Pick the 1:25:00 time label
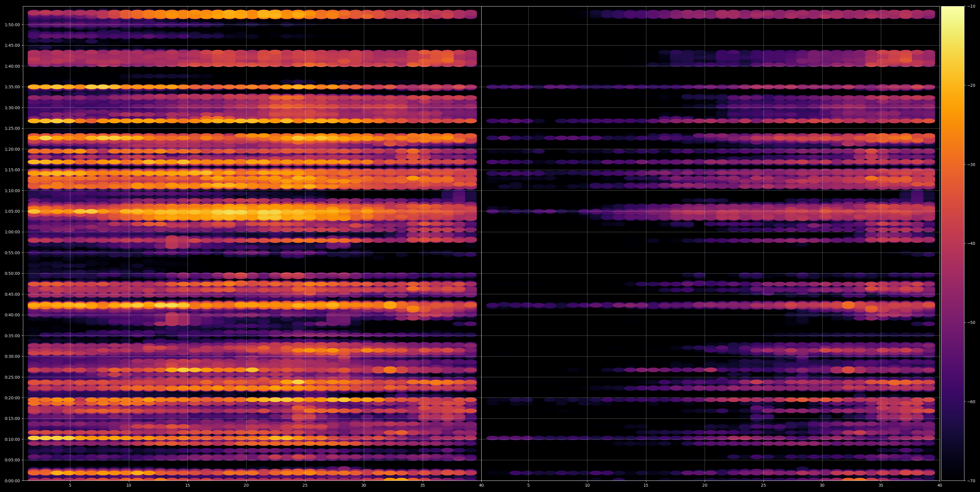Screen dimensions: 980x492 tap(12, 128)
